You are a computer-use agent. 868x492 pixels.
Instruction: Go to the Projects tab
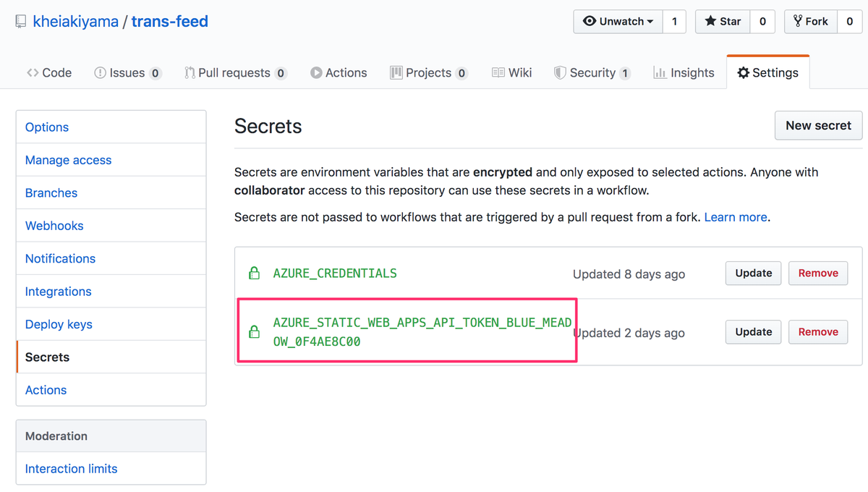tap(429, 72)
